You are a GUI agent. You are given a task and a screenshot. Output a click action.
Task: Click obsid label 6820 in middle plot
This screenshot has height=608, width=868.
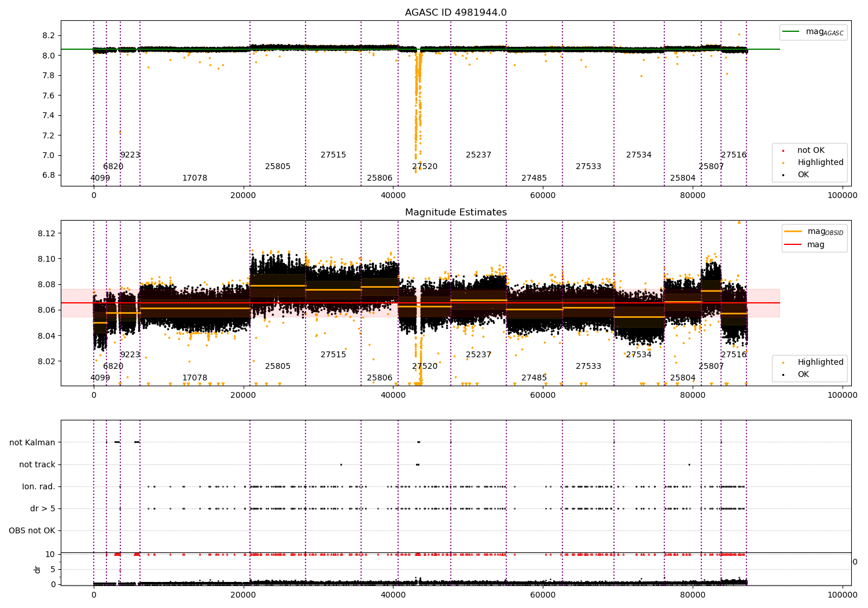[x=113, y=367]
